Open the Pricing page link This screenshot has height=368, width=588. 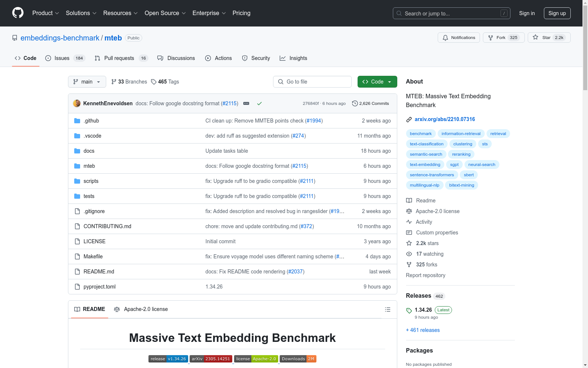click(241, 13)
